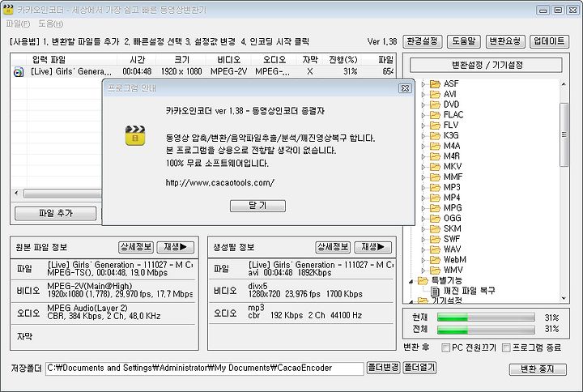Click the MKV folder icon
Screen dimensions: 583x392
click(x=435, y=167)
